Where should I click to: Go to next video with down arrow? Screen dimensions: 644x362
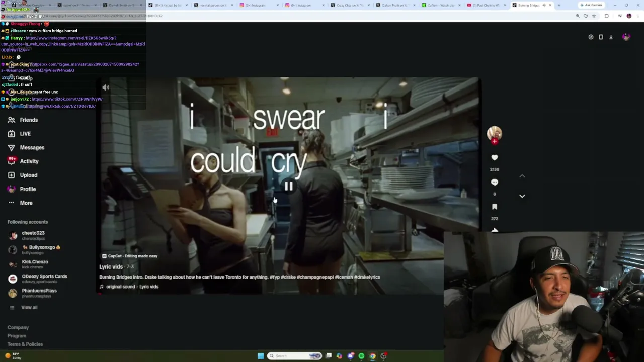tap(522, 196)
